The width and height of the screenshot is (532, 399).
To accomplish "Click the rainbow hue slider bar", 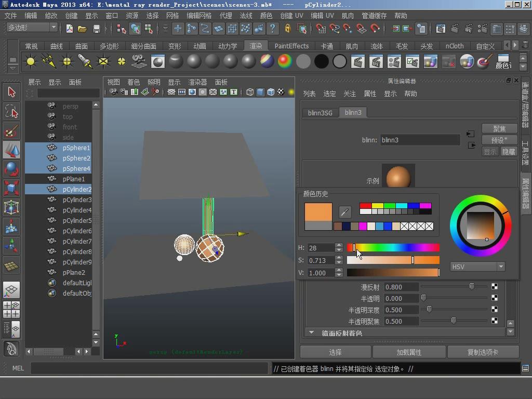I will pos(393,247).
